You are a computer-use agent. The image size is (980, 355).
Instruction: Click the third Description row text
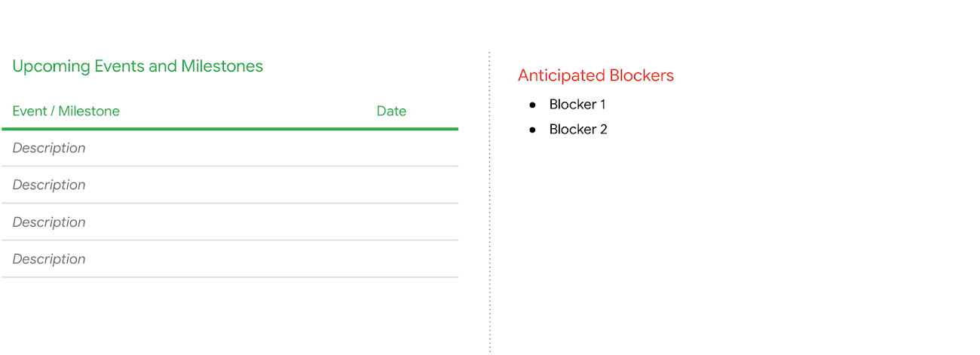[49, 222]
